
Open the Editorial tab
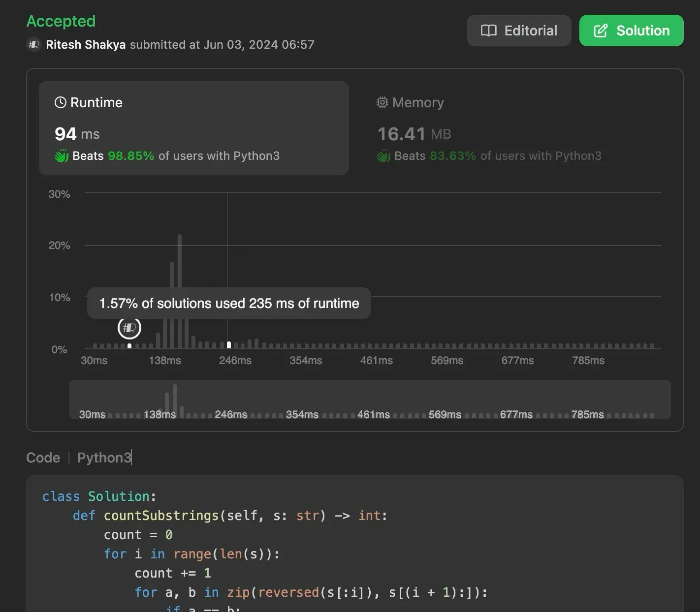click(519, 30)
